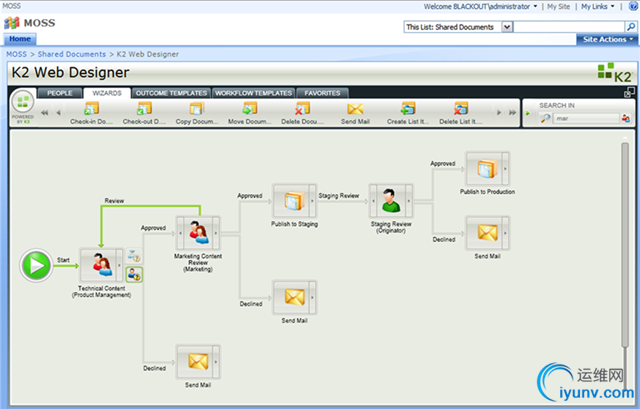Expand right arrow on Staging Review node
640x409 pixels.
pyautogui.click(x=409, y=201)
